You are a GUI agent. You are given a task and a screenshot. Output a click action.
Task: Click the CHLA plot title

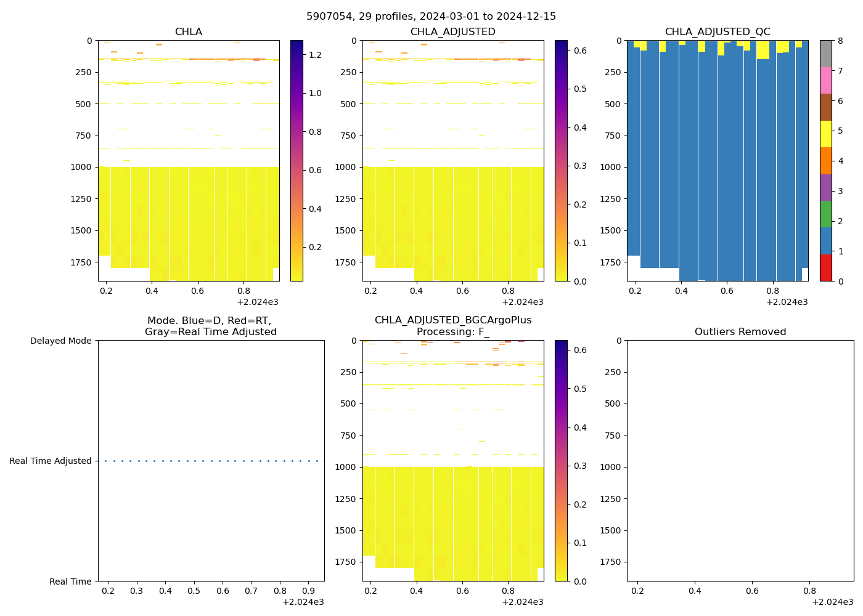click(188, 32)
